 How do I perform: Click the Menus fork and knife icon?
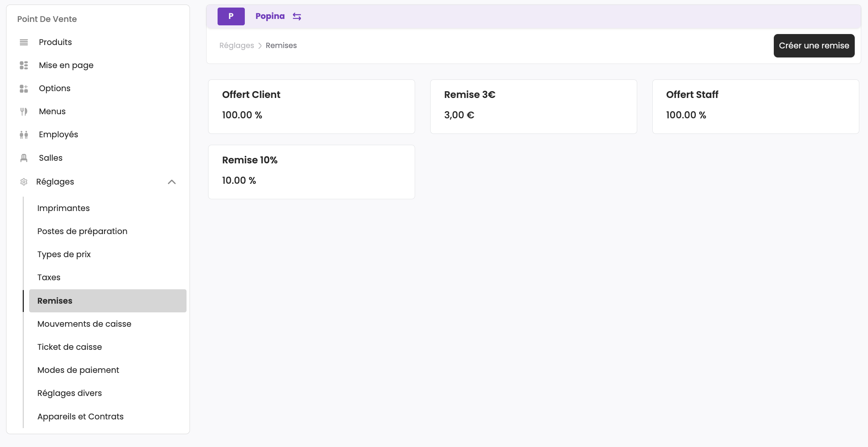(24, 112)
